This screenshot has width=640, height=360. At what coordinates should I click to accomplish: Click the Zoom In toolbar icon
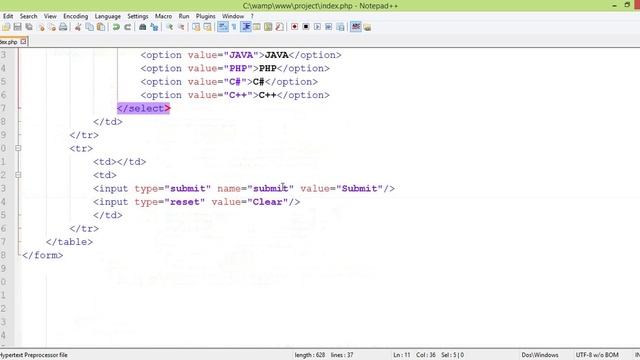point(169,27)
